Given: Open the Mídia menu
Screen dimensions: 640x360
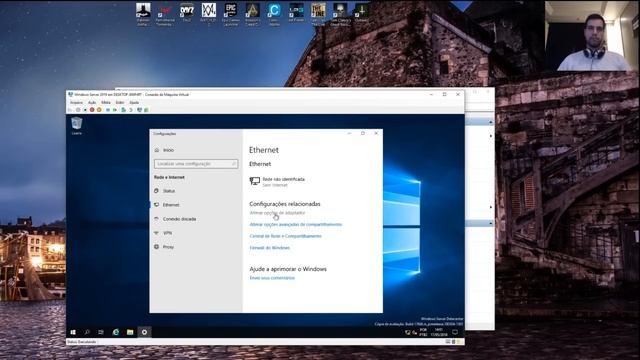Looking at the screenshot, I should click(106, 102).
